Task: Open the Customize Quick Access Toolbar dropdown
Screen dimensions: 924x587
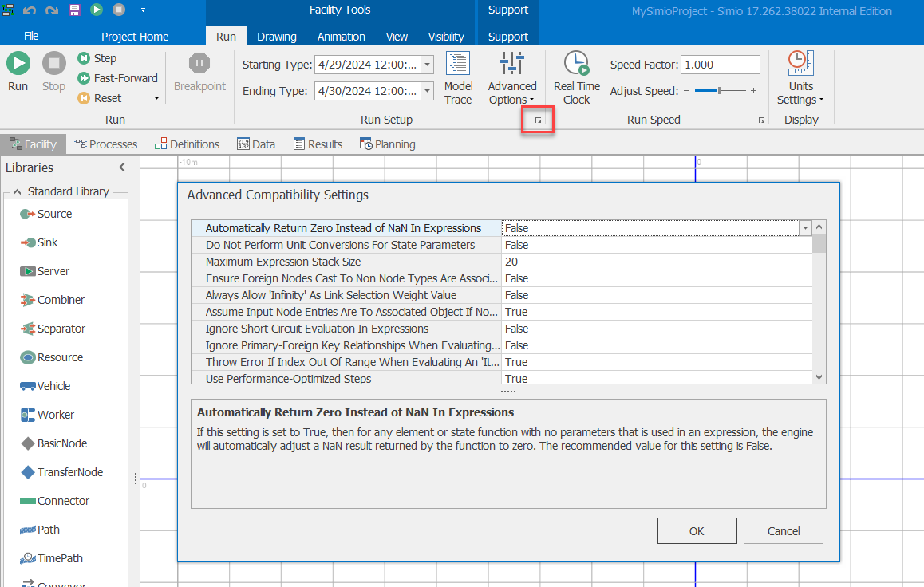Action: point(143,10)
